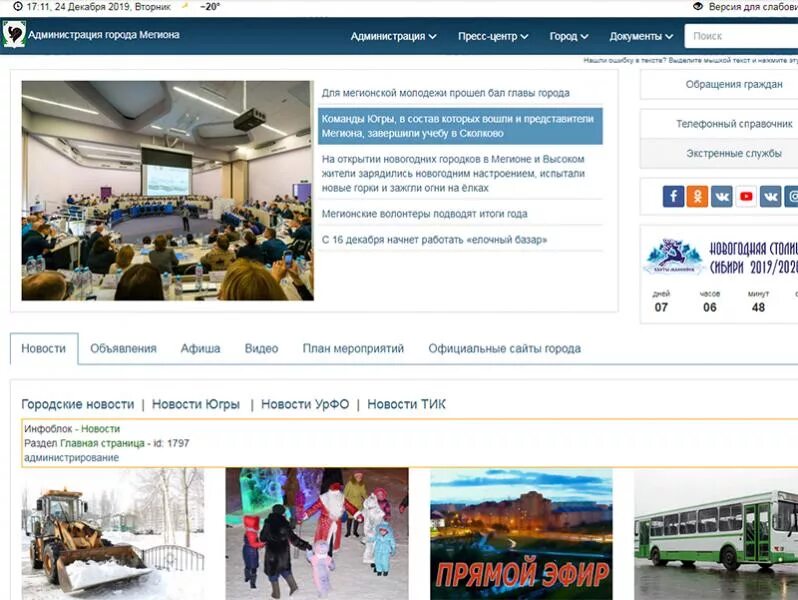Click the id: 1797 text
The width and height of the screenshot is (798, 600).
pos(172,443)
